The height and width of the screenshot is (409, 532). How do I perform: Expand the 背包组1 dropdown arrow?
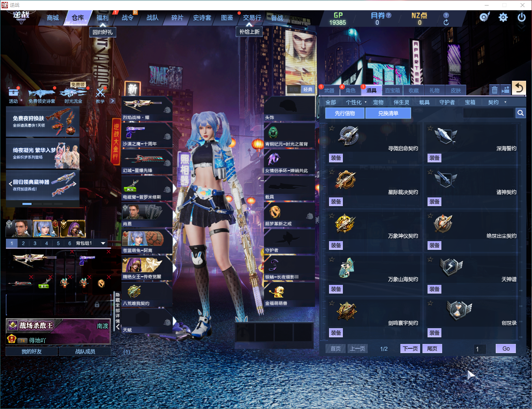coord(103,243)
